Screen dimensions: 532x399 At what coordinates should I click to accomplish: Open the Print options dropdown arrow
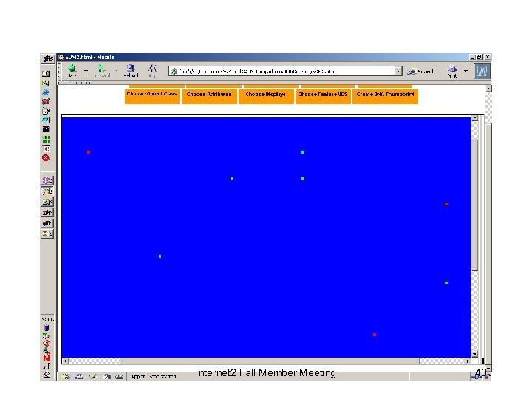pyautogui.click(x=465, y=71)
